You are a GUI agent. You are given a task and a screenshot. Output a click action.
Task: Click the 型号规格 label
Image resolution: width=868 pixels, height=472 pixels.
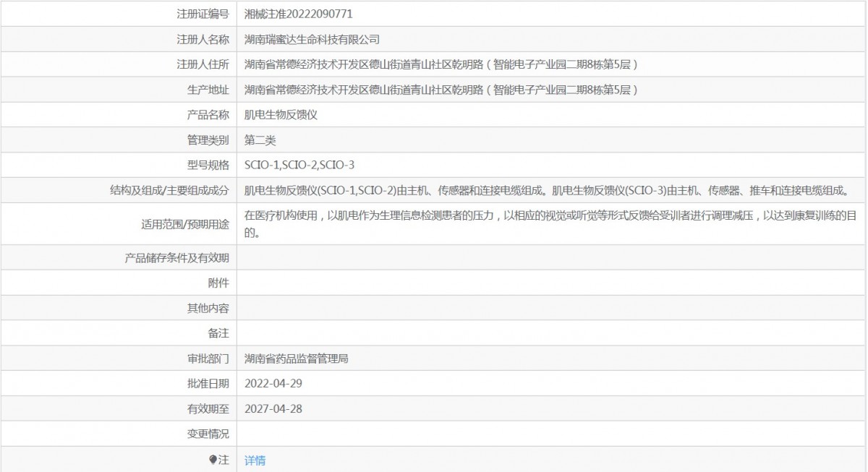pos(208,165)
